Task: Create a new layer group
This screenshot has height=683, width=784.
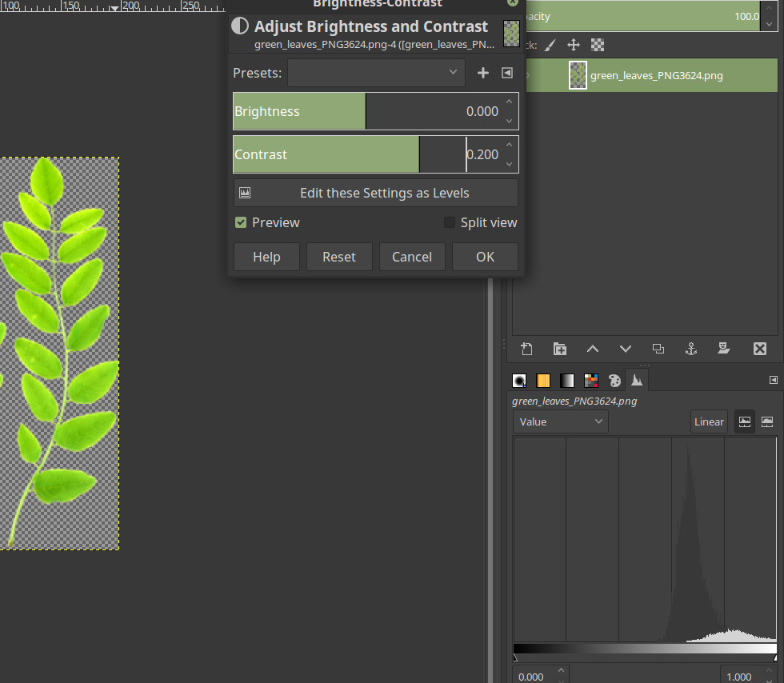Action: click(560, 349)
